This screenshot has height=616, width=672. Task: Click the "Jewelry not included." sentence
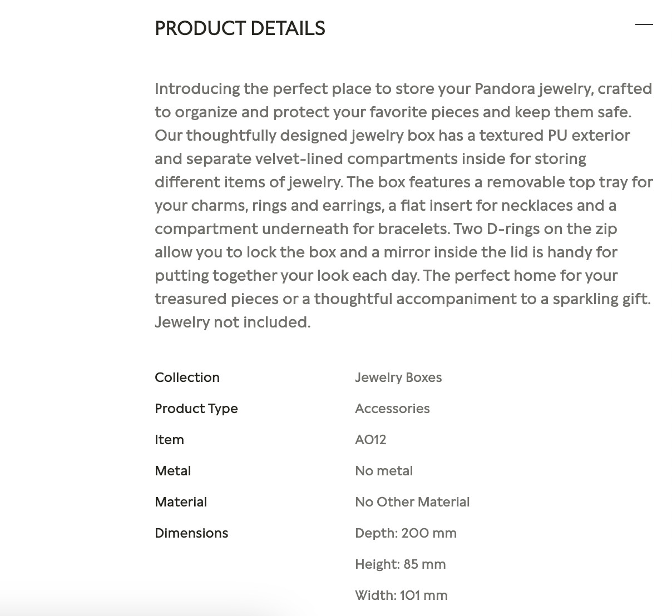(233, 322)
